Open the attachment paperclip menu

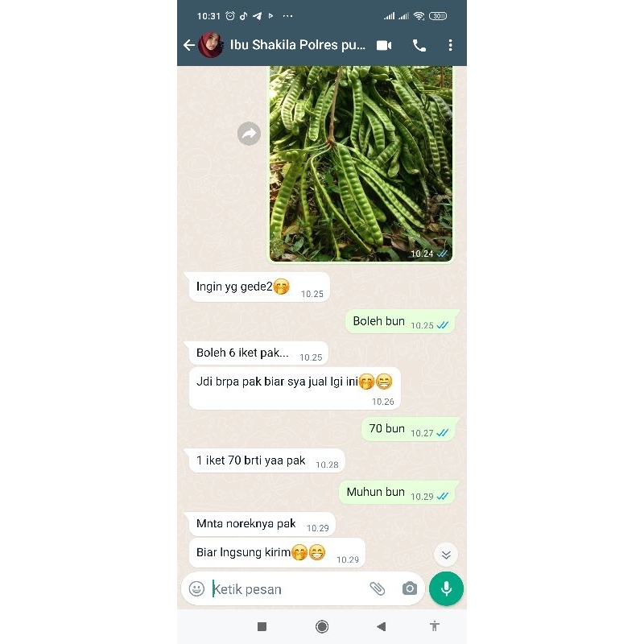click(377, 588)
